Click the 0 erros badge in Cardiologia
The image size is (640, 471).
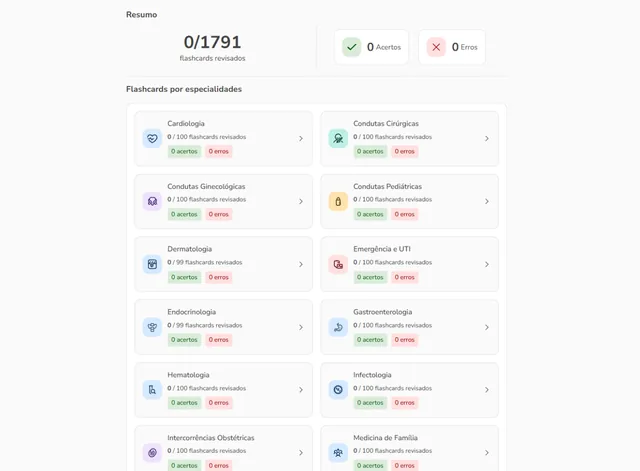tap(219, 151)
